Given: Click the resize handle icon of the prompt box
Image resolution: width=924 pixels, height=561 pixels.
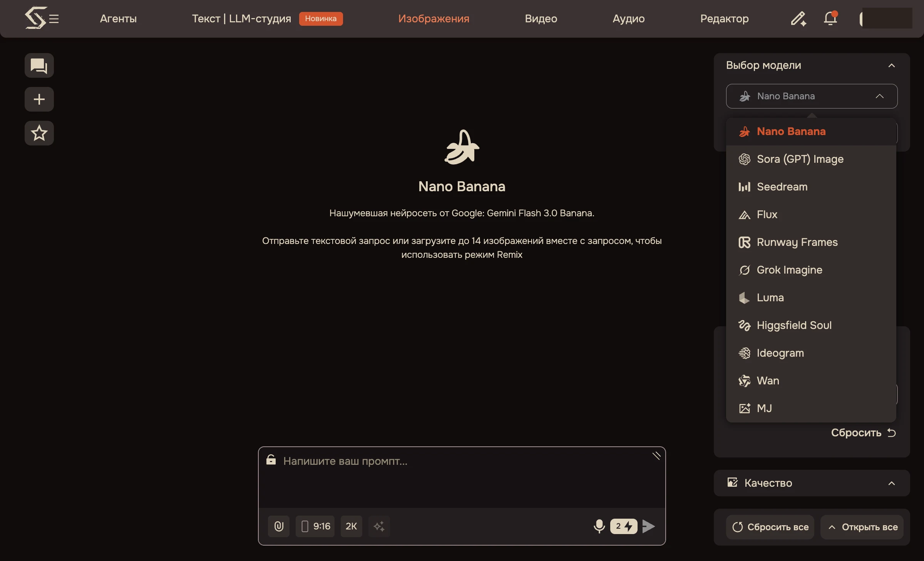Looking at the screenshot, I should pos(656,456).
